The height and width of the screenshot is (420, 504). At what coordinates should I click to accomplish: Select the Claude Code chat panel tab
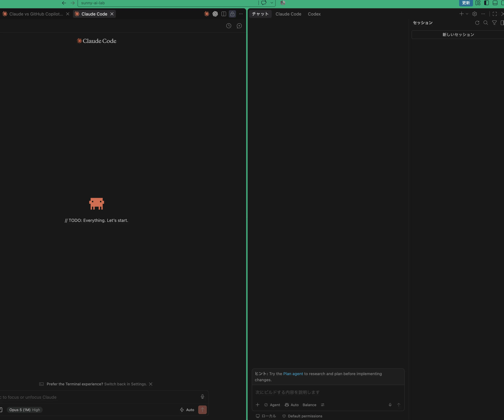click(288, 14)
